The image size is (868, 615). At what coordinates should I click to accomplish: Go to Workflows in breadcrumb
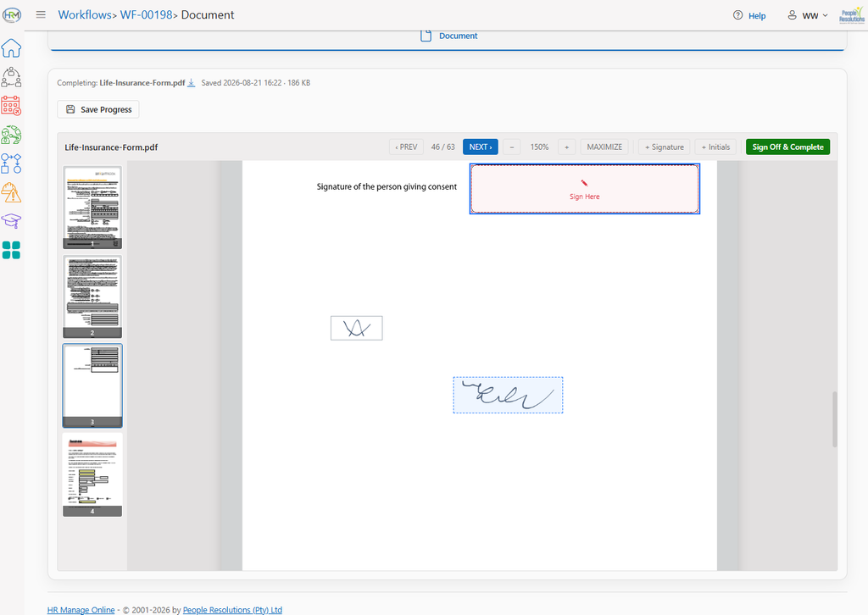click(x=85, y=15)
